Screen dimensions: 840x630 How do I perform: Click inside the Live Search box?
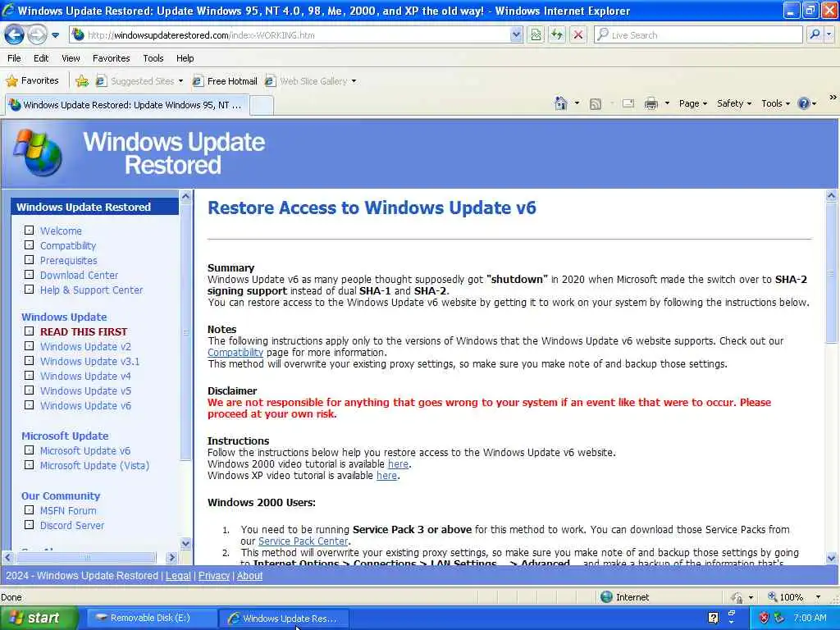[x=697, y=35]
